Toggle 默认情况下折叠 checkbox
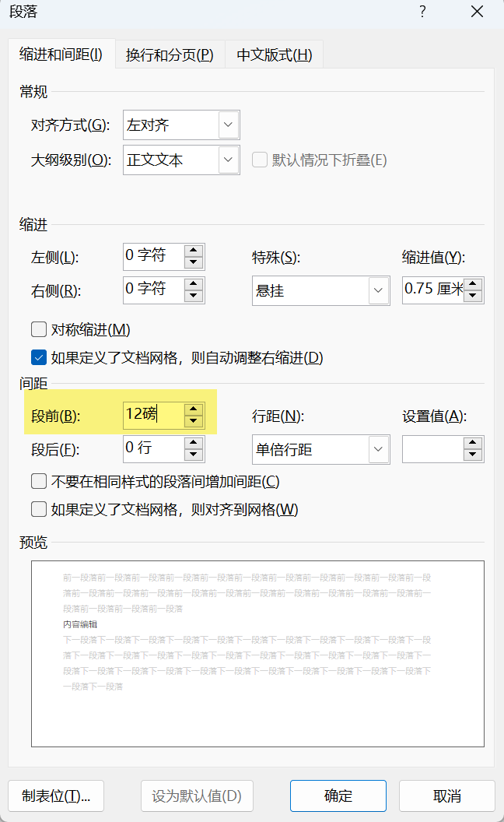Screen dimensions: 504x822 (x=259, y=160)
